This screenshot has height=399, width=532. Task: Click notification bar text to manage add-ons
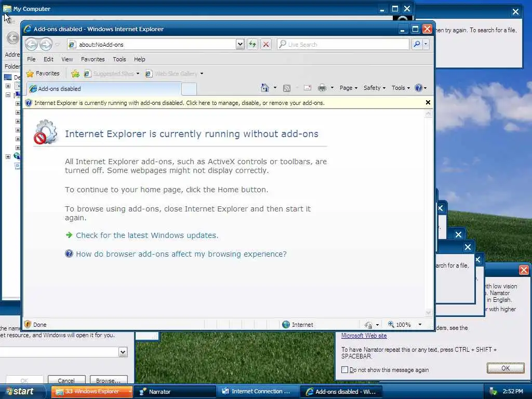click(179, 103)
